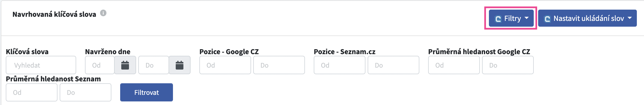Click the Pozice - Google CZ Do field
644x105 pixels.
point(279,65)
